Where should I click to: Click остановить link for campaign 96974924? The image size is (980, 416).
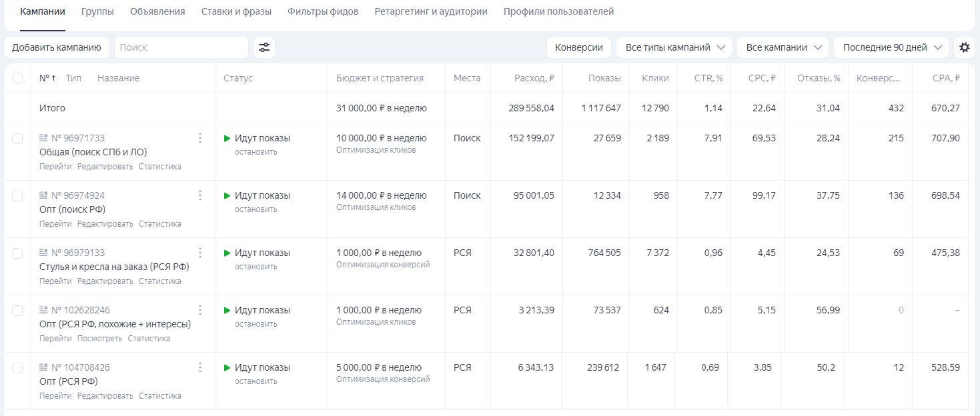click(256, 209)
